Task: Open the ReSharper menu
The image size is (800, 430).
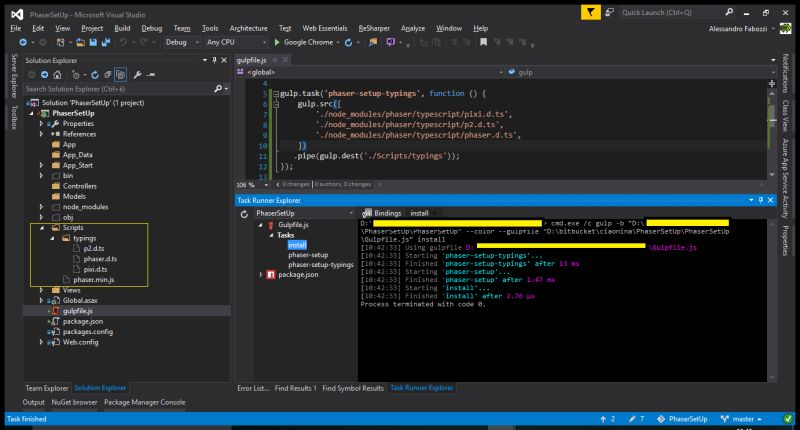Action: [x=374, y=29]
